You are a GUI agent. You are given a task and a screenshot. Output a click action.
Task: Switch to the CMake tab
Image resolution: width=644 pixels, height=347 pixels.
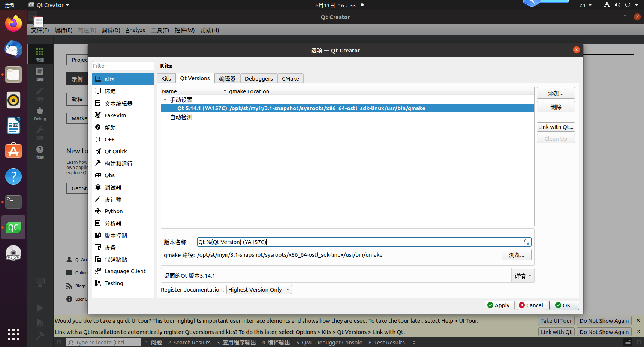pos(291,78)
